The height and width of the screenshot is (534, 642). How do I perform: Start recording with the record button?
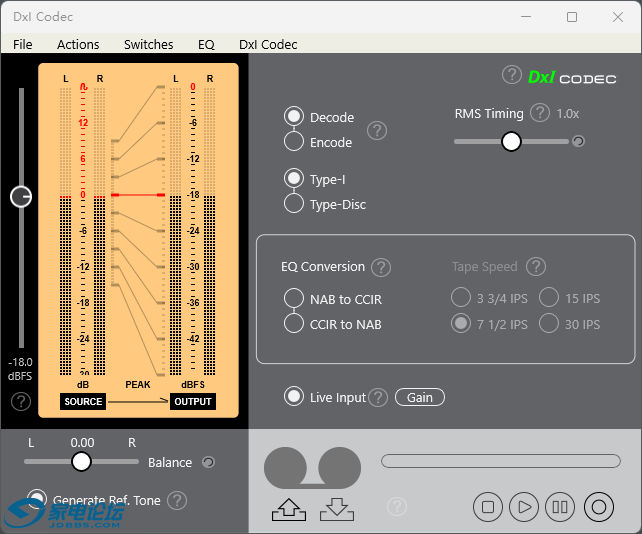click(x=599, y=507)
